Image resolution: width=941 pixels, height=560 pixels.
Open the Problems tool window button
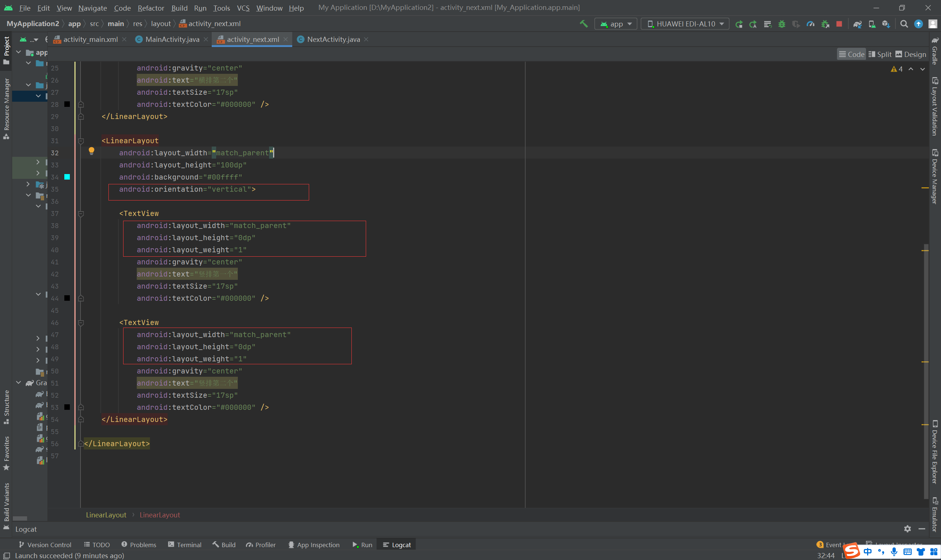click(x=139, y=545)
